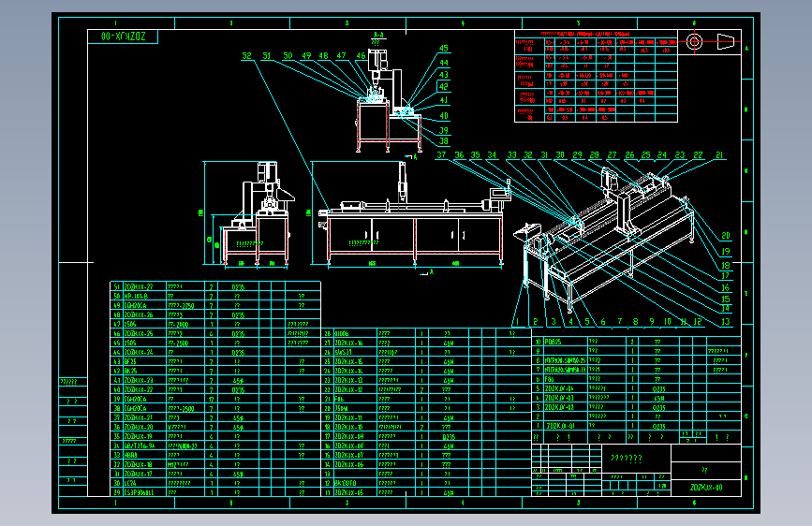Click callout balloon number 45
Screen dimensions: 812x526
pyautogui.click(x=444, y=48)
